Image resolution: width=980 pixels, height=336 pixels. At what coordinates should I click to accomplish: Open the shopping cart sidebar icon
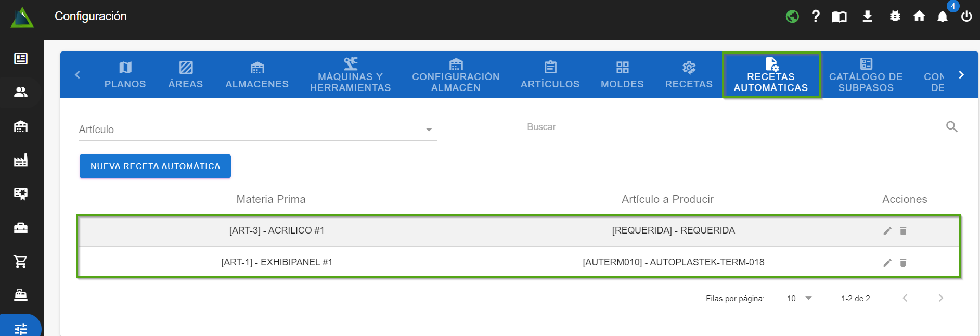coord(21,262)
